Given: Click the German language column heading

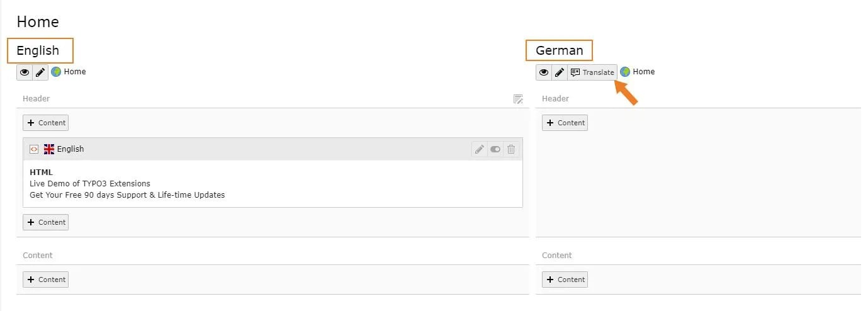Looking at the screenshot, I should [560, 50].
